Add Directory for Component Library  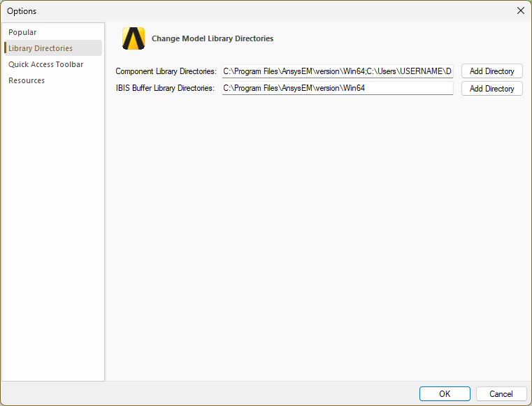(x=491, y=71)
